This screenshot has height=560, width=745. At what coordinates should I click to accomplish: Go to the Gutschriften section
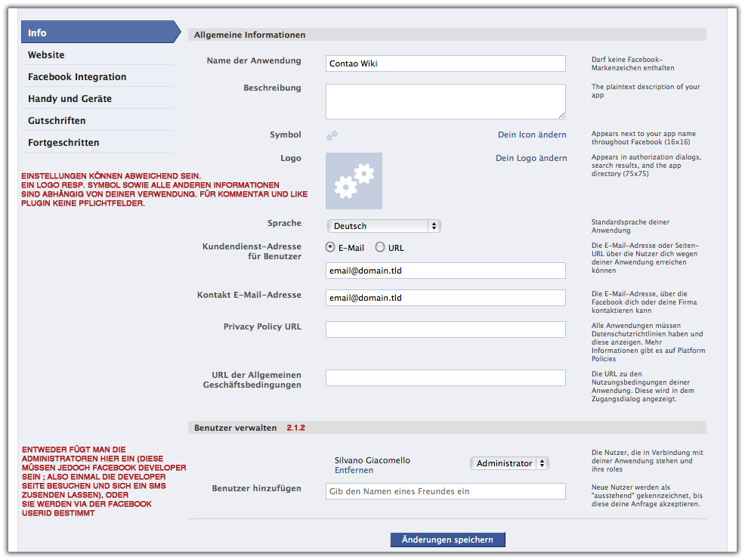coord(57,121)
